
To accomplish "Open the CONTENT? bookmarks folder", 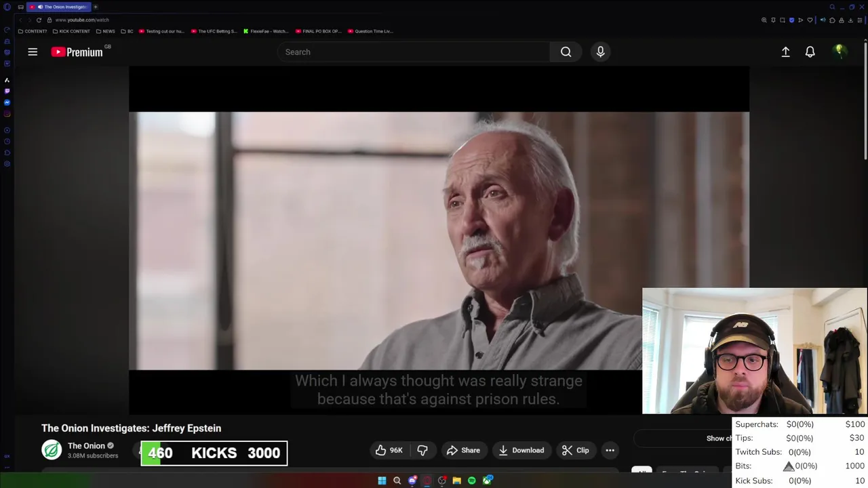I will (33, 31).
